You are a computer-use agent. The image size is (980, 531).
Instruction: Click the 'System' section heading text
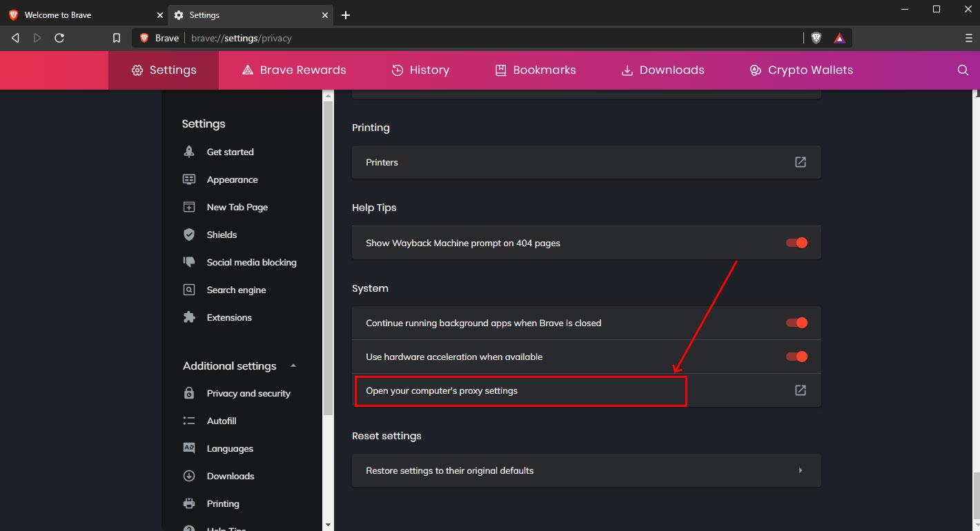pos(370,288)
